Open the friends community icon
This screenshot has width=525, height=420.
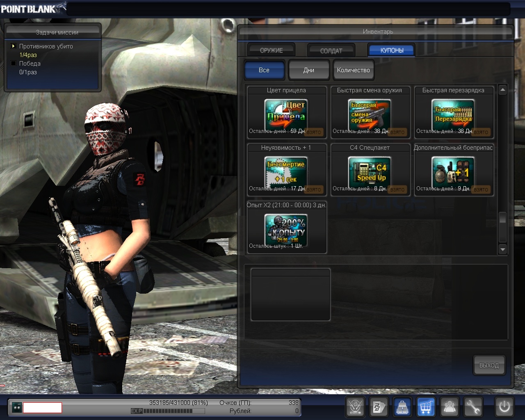450,407
